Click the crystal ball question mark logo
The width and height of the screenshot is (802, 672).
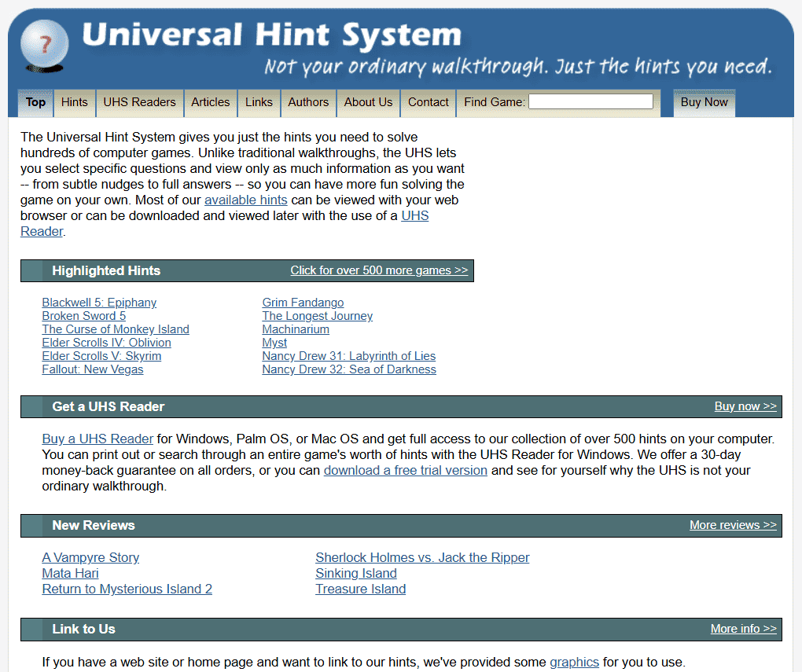pyautogui.click(x=44, y=46)
